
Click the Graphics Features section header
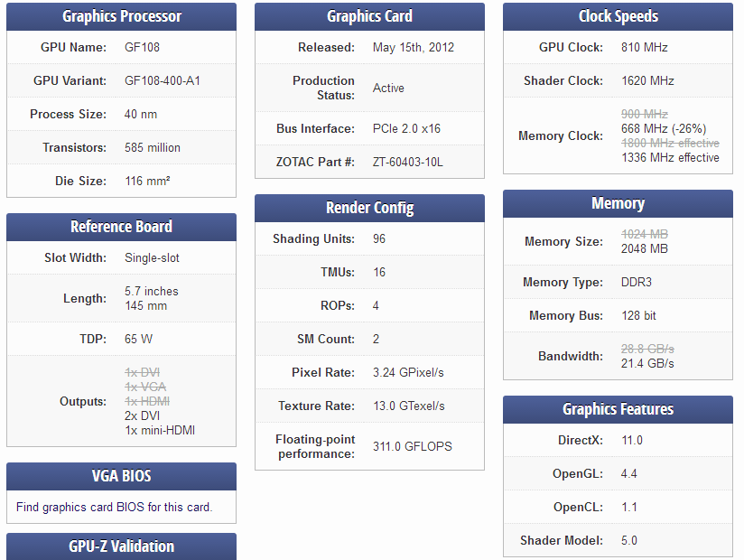pyautogui.click(x=618, y=409)
